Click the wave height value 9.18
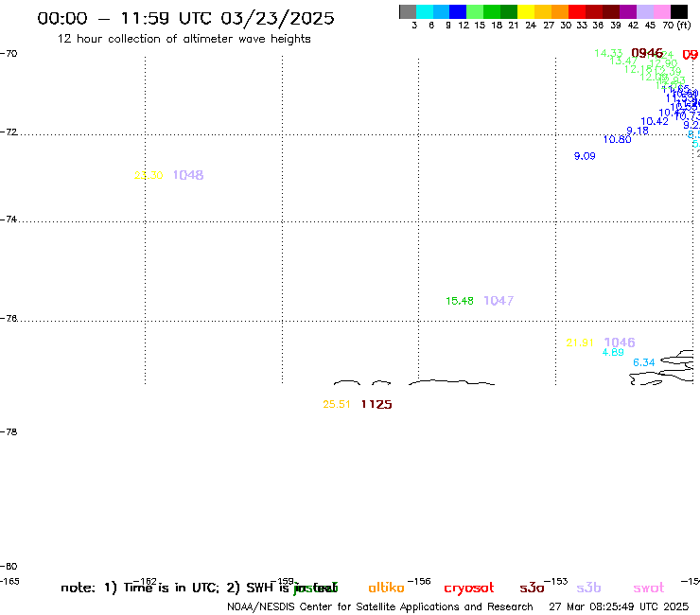Viewport: 700px width, 615px height. 638,131
